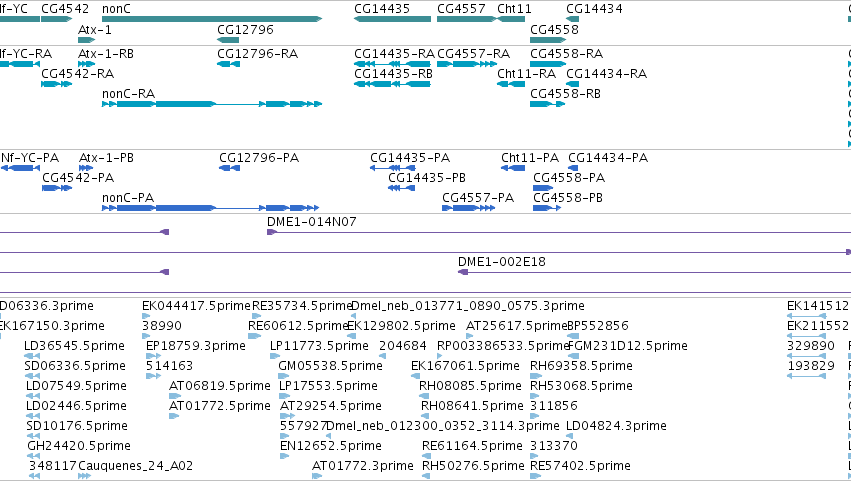The height and width of the screenshot is (481, 851).
Task: Click the long nonC-RA transcript glyph
Action: (212, 104)
